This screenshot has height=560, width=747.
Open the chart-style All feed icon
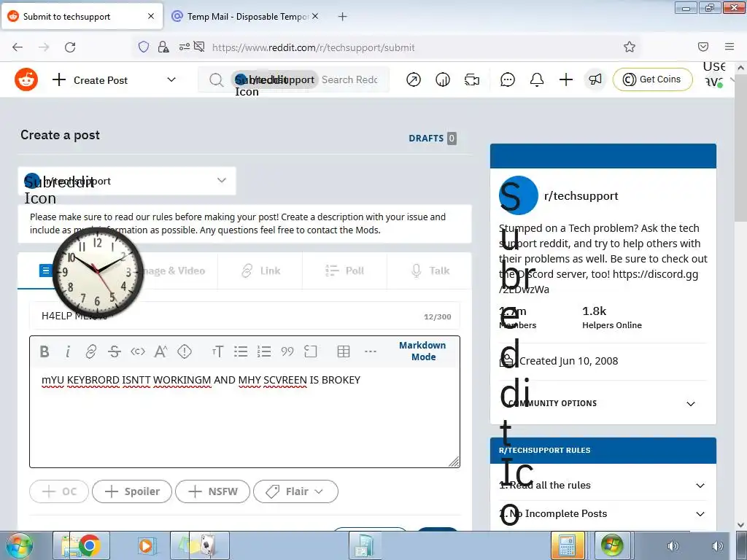tap(443, 79)
